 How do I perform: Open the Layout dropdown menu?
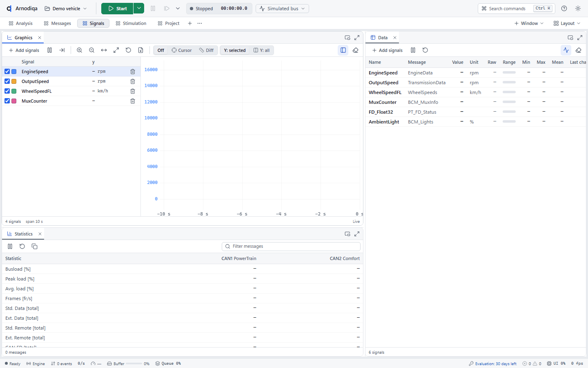pyautogui.click(x=567, y=23)
